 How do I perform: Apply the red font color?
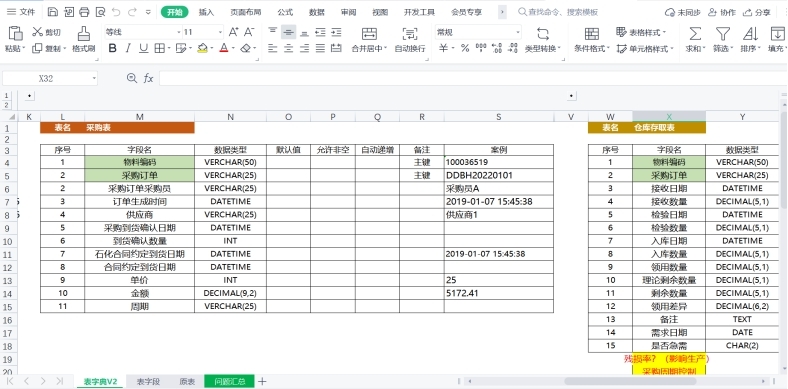(x=223, y=48)
